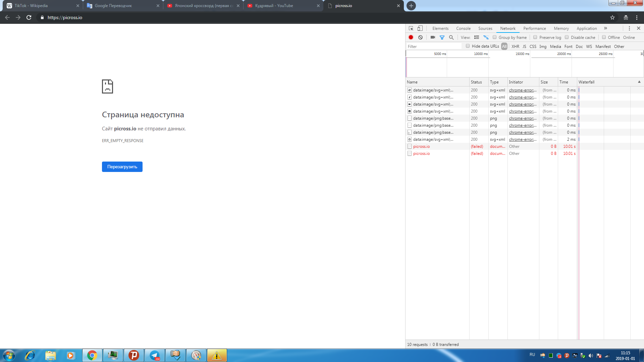This screenshot has width=644, height=362.
Task: Switch to Chrome in the taskbar
Action: (92, 355)
